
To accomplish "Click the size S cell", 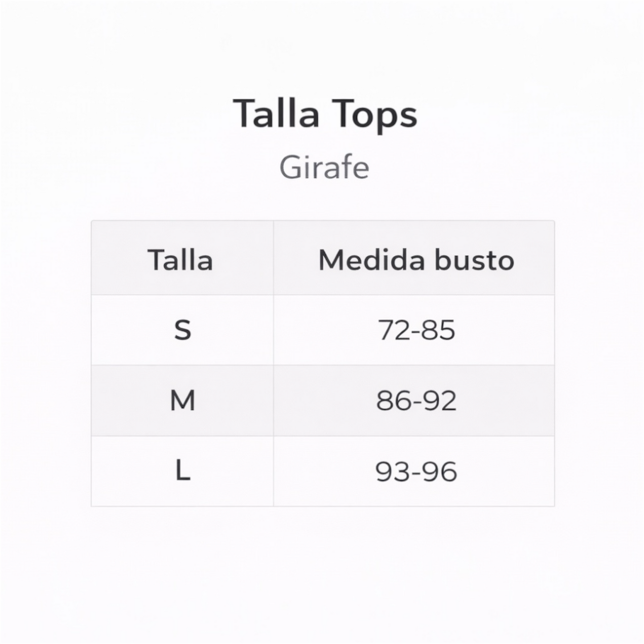I will pyautogui.click(x=182, y=330).
